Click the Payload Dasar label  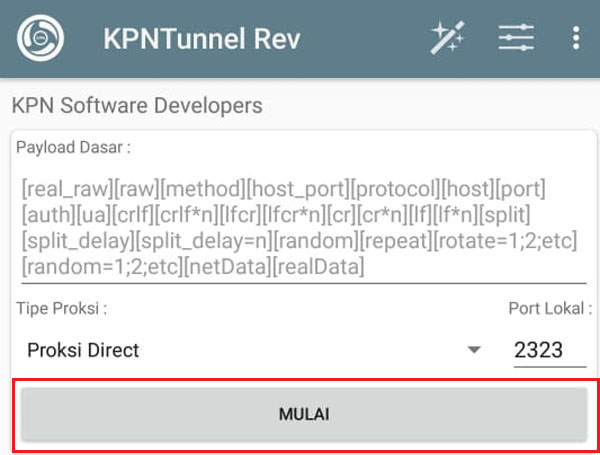point(73,147)
